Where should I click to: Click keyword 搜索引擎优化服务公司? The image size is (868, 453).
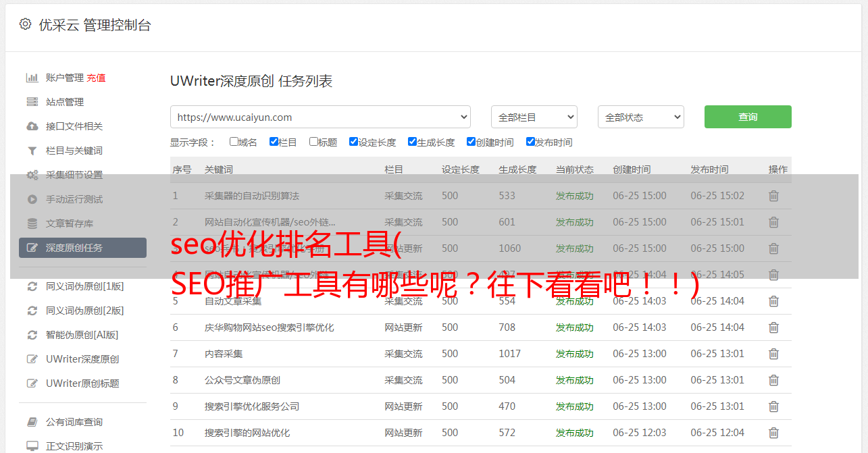(252, 406)
